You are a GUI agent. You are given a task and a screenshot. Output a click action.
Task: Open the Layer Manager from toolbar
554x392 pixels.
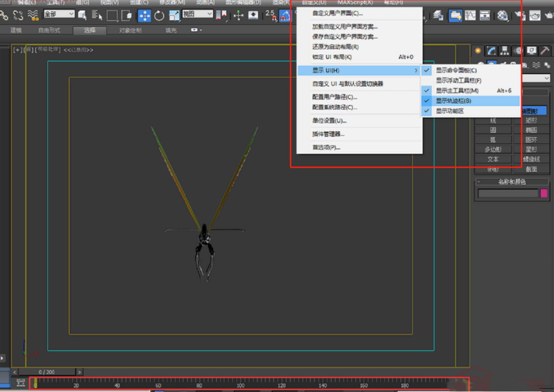point(438,15)
